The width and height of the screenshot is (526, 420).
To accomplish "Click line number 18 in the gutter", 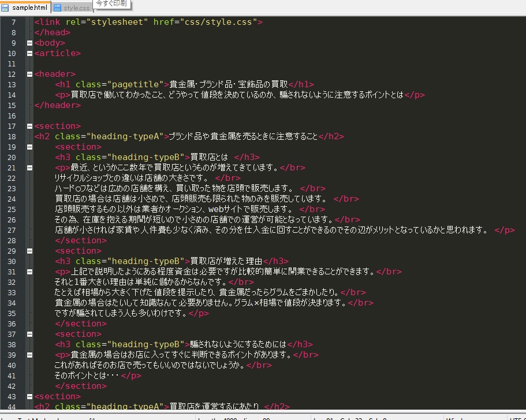I will tap(13, 136).
